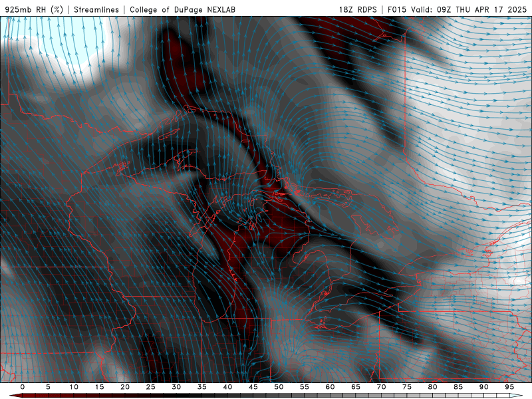This screenshot has height=399, width=532.
Task: Click the "30" colorbar scale label
Action: 176,387
